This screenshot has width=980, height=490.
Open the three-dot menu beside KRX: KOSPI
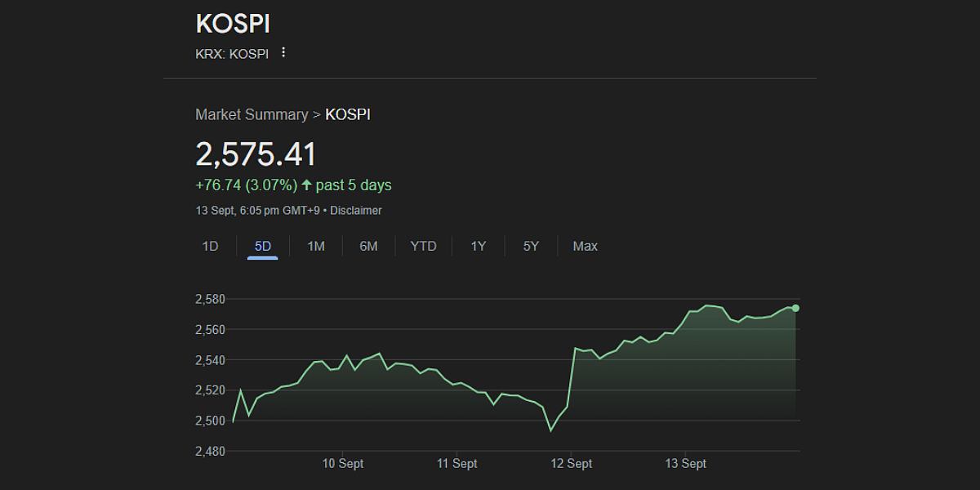click(283, 52)
